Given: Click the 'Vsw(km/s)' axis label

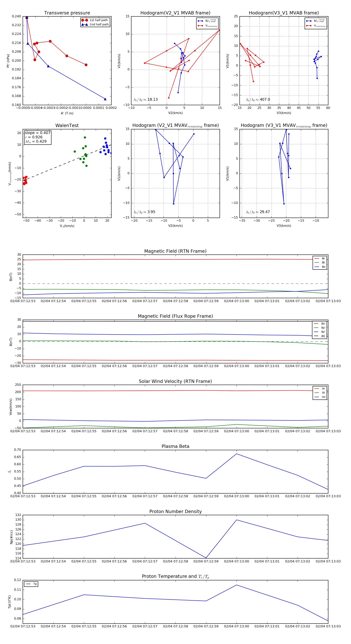Looking at the screenshot, I should click(x=11, y=407).
